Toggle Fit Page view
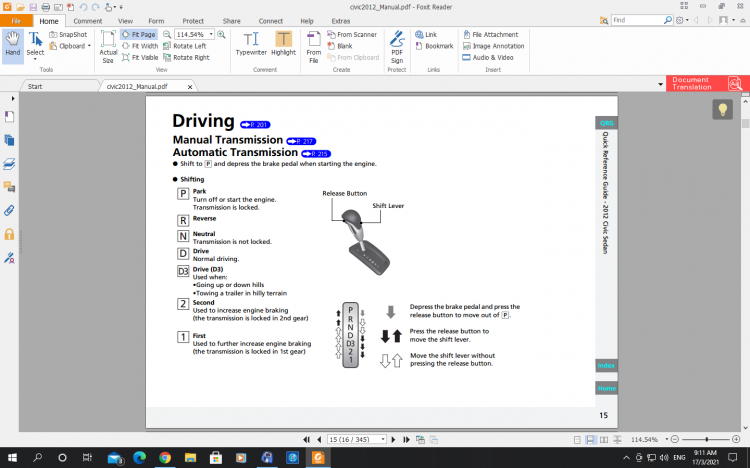750x468 pixels. [x=139, y=34]
